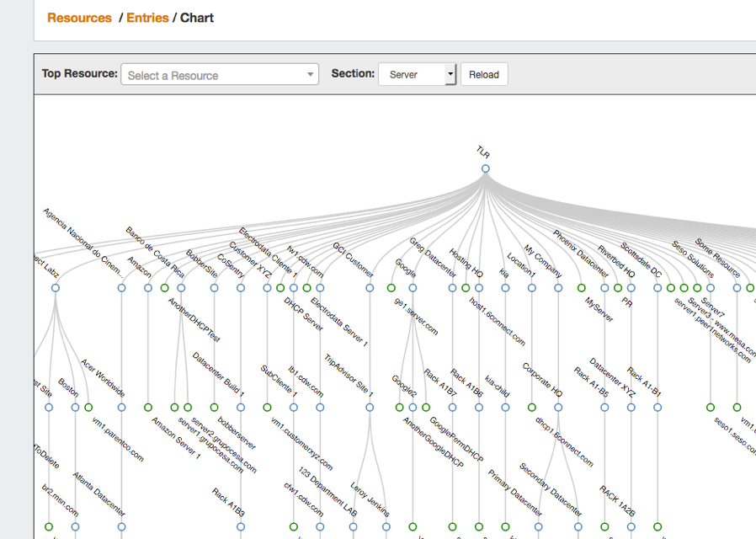Click the Rack A1B6 node circle
756x539 pixels.
tap(479, 408)
